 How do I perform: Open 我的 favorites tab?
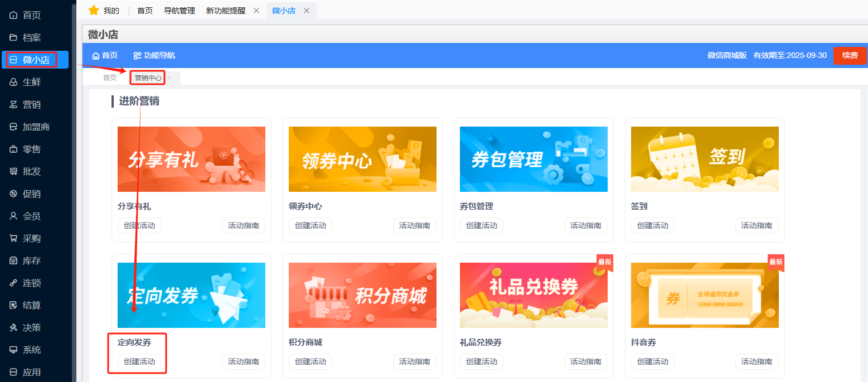tap(111, 11)
